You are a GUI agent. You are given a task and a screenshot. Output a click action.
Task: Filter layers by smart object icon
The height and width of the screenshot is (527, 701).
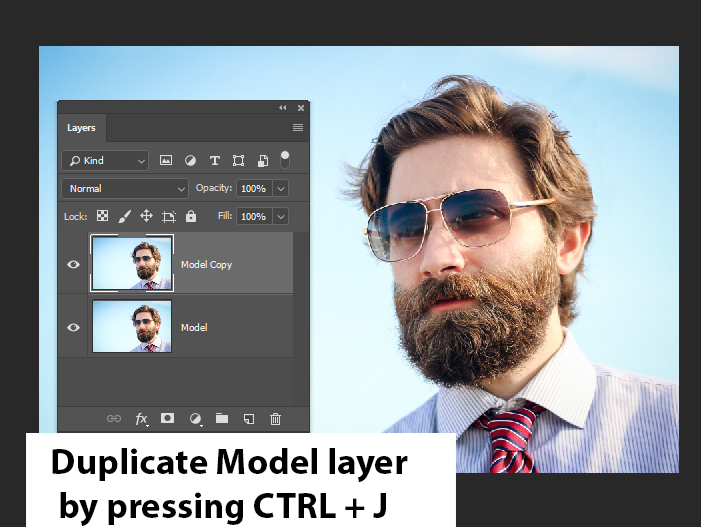[x=263, y=160]
